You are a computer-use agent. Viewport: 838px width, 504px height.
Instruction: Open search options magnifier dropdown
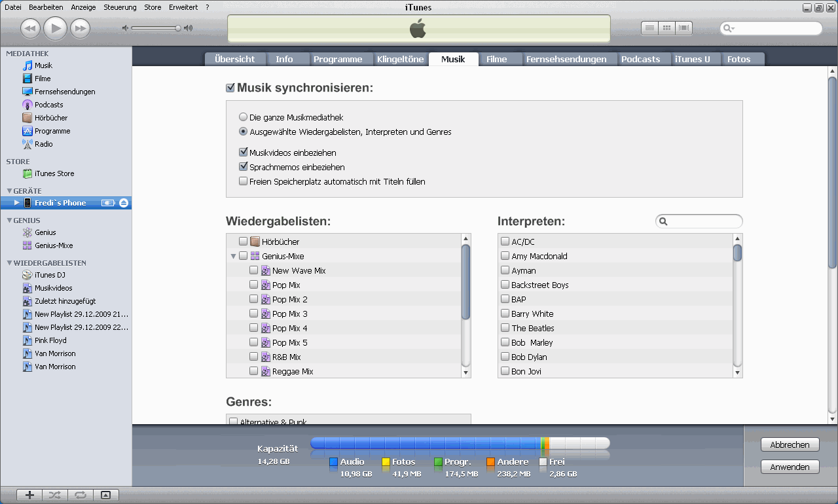729,28
